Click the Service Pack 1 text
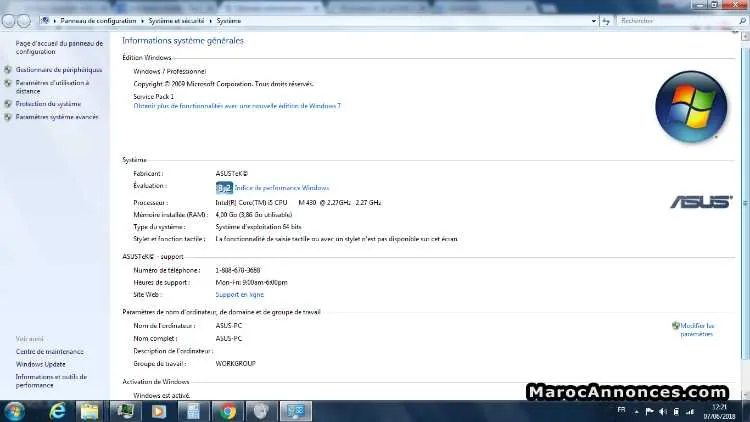This screenshot has height=422, width=750. (x=154, y=96)
